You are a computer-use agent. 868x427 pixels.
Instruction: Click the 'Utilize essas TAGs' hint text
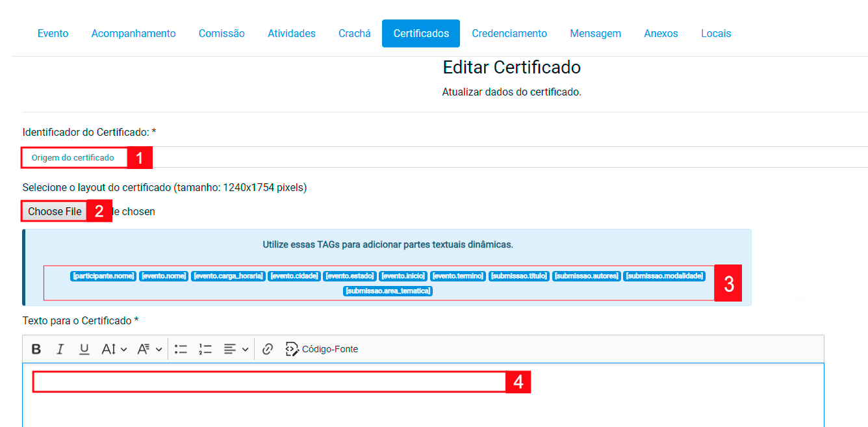click(388, 245)
